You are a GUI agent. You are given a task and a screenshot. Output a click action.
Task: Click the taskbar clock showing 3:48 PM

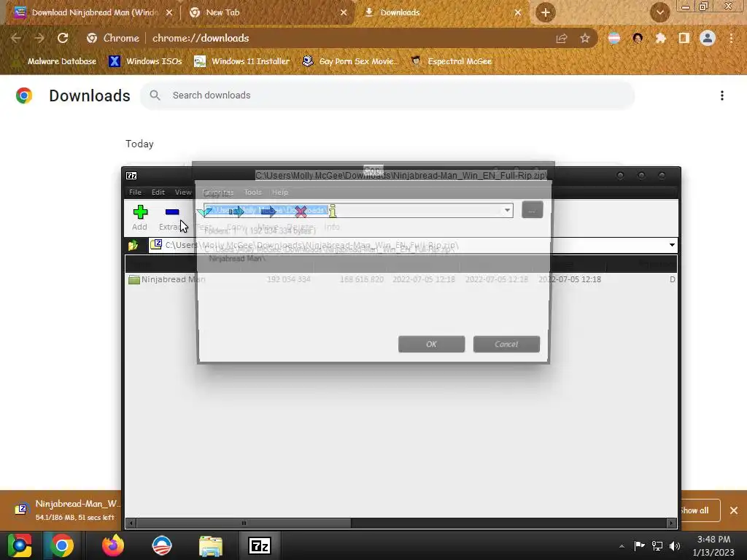pyautogui.click(x=713, y=545)
